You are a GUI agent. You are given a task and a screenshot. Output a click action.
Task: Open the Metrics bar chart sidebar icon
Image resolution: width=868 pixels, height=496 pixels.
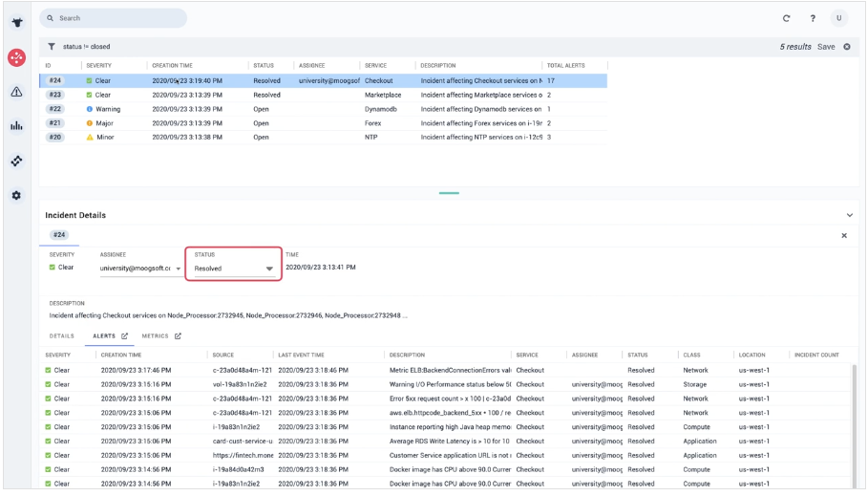tap(16, 126)
